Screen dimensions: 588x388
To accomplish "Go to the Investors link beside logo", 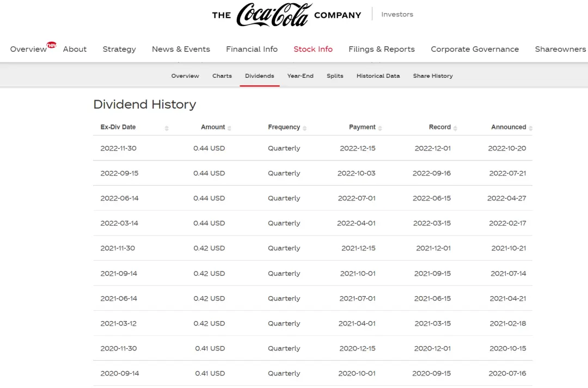I will [x=397, y=14].
